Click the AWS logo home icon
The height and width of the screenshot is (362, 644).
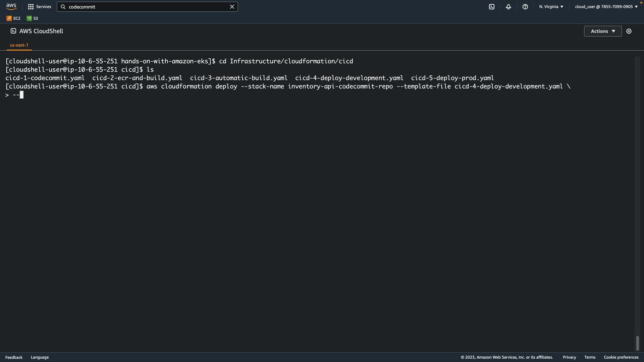(x=11, y=7)
